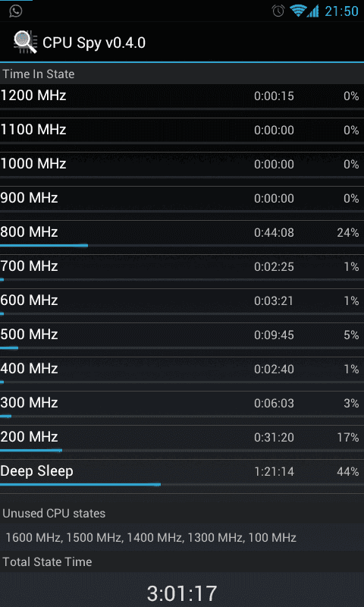Tap the cellular signal strength icon
The width and height of the screenshot is (364, 607).
point(312,11)
